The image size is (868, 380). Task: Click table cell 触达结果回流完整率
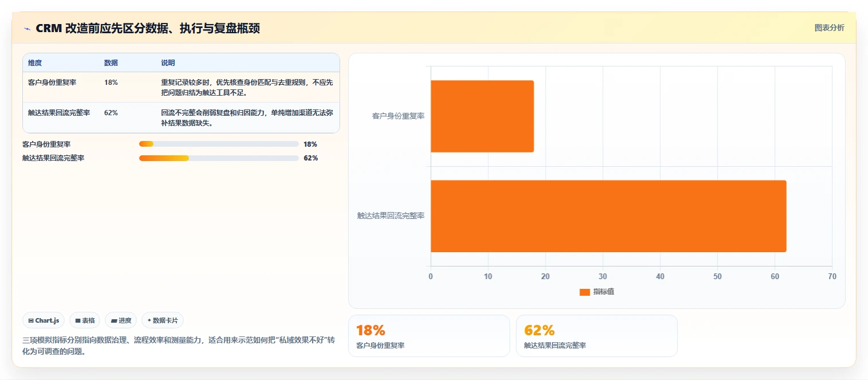tap(59, 112)
